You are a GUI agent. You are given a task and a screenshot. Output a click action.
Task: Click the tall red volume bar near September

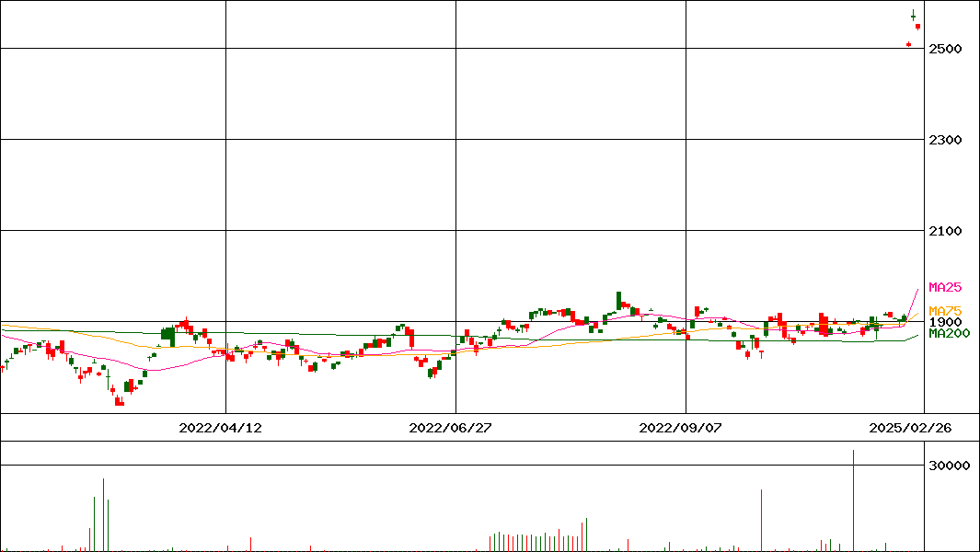761,520
